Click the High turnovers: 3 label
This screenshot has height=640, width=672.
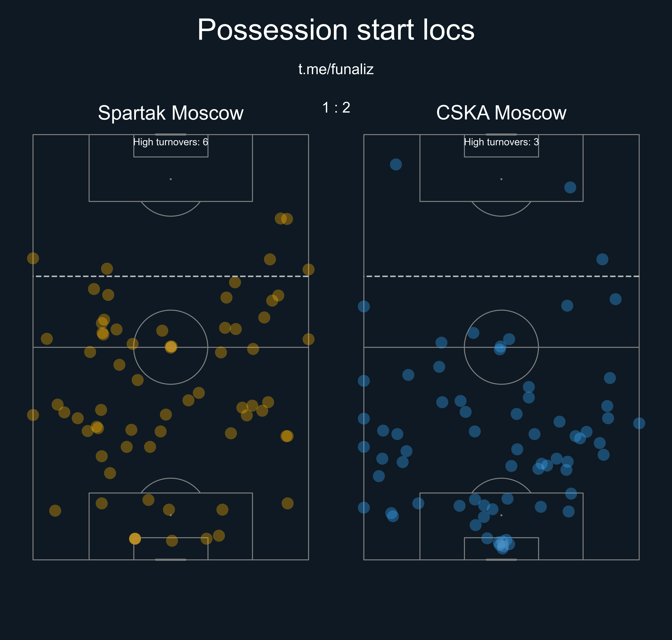(x=501, y=142)
